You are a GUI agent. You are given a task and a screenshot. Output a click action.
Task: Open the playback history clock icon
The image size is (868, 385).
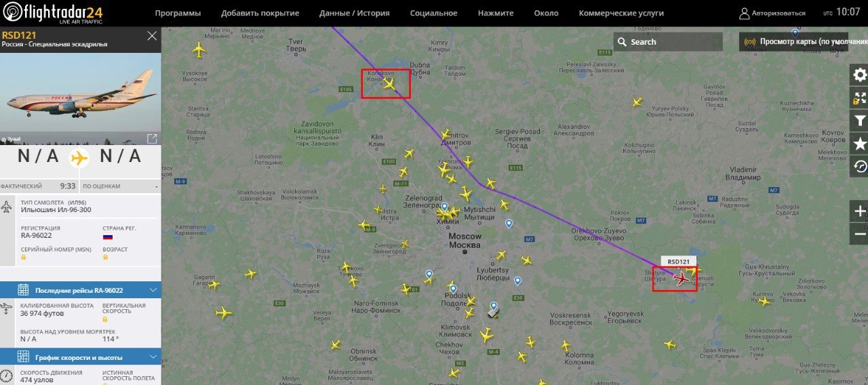(859, 166)
